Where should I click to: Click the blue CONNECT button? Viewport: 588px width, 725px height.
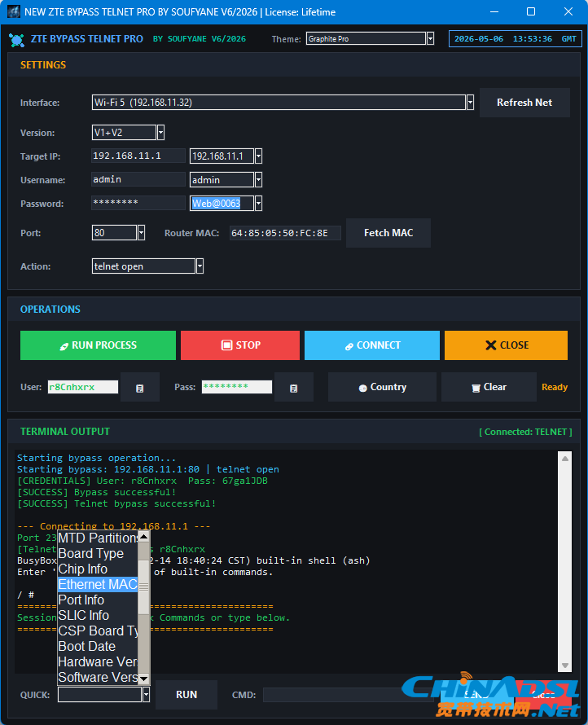click(x=371, y=345)
